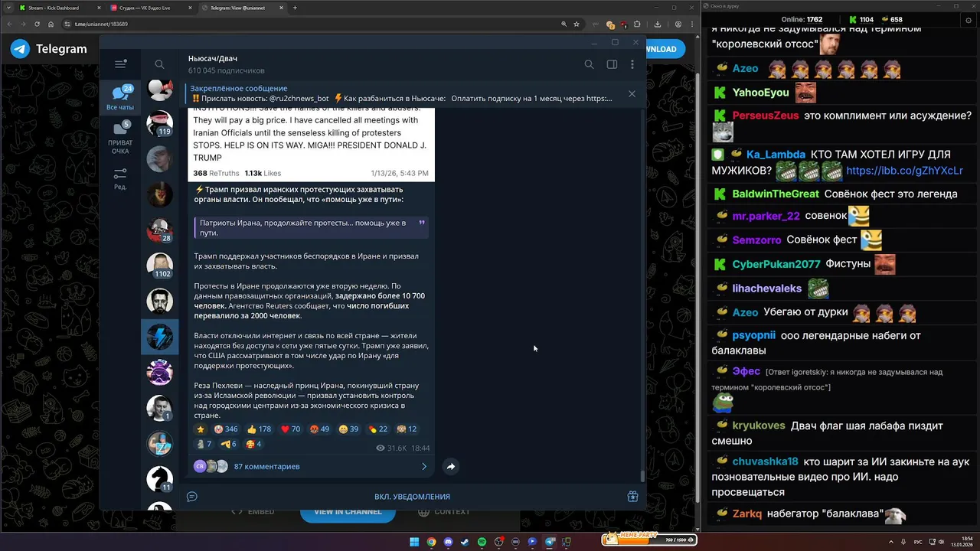Toggle the heart reaction with 70
The image size is (980, 551).
[x=291, y=429]
